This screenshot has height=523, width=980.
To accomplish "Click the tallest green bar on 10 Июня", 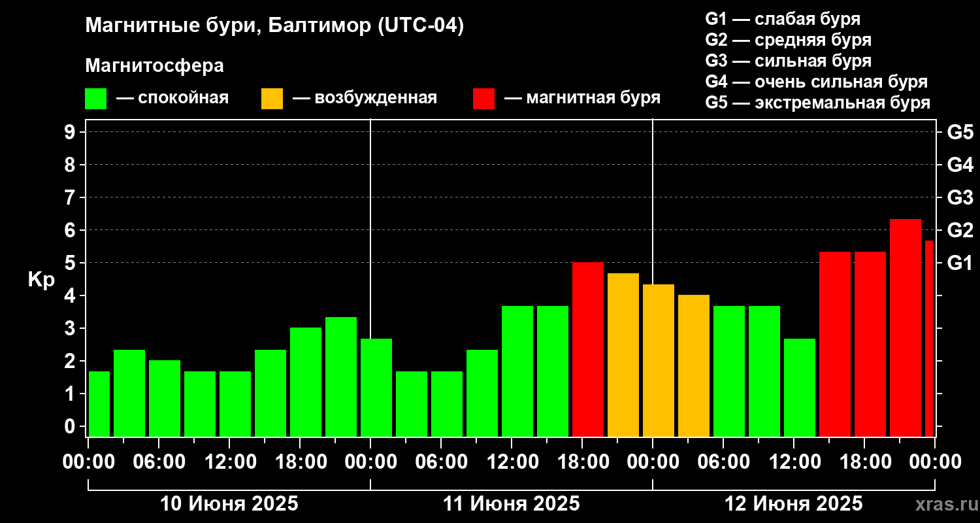I will [x=341, y=377].
